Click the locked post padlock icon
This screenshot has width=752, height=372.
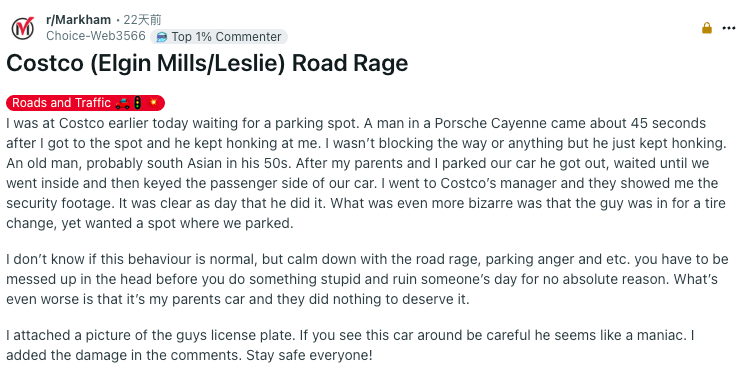tap(706, 28)
